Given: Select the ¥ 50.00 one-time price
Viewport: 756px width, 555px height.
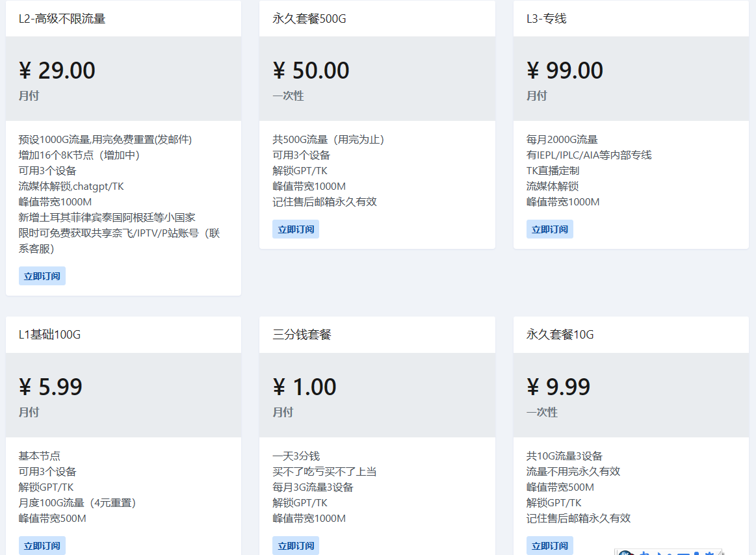Looking at the screenshot, I should tap(311, 70).
